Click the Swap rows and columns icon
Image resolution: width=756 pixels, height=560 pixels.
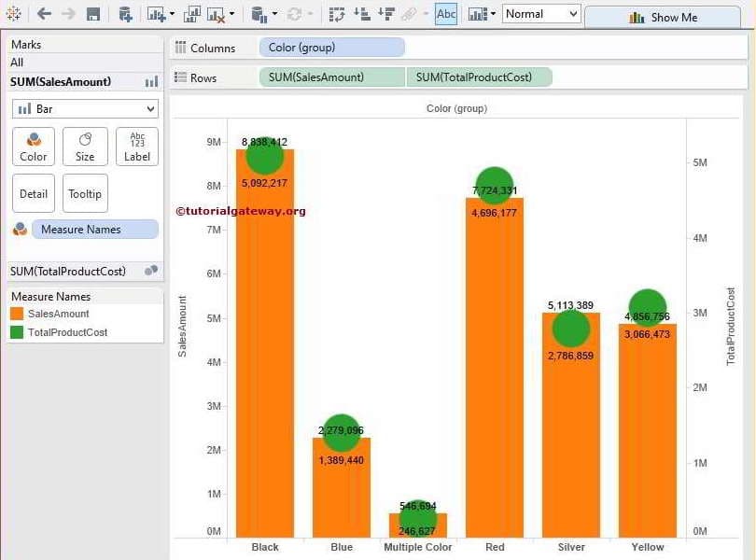[337, 14]
